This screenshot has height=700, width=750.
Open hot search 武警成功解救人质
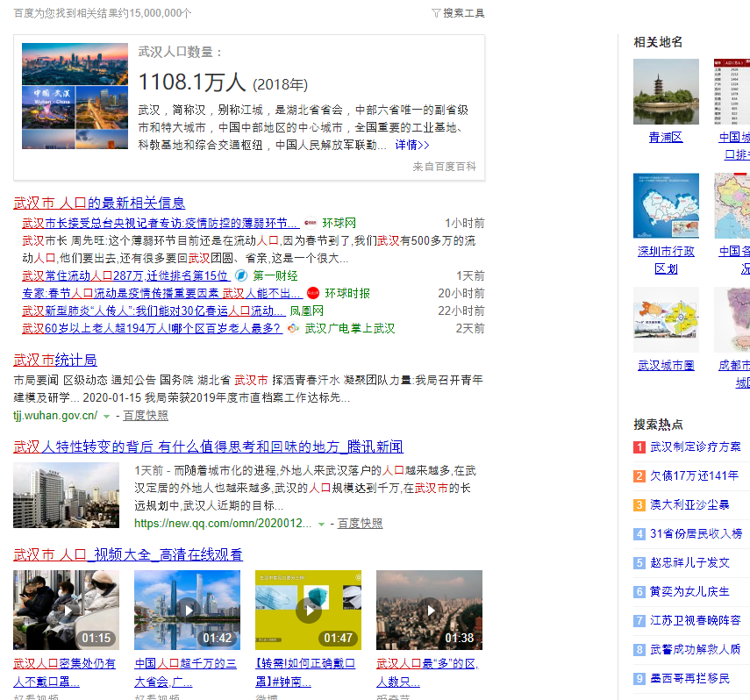[x=695, y=649]
